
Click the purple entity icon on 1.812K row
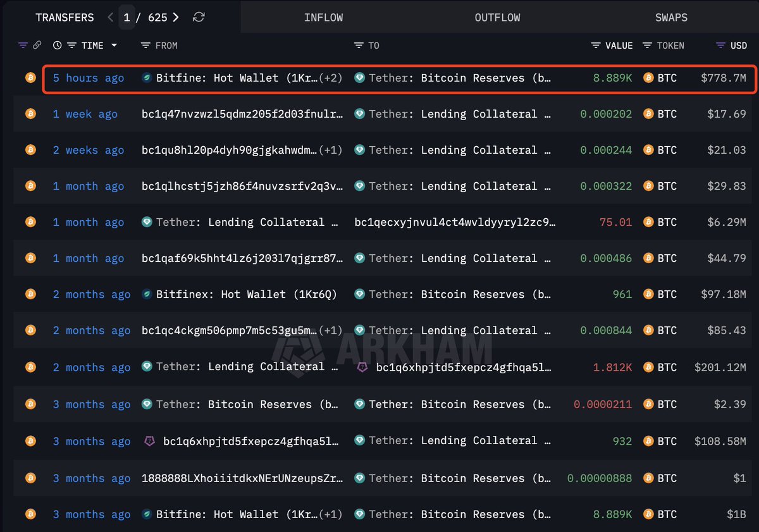tap(362, 367)
